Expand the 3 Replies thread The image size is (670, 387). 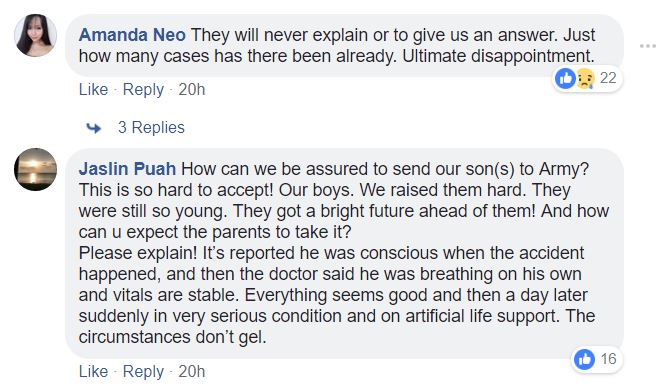[x=151, y=127]
